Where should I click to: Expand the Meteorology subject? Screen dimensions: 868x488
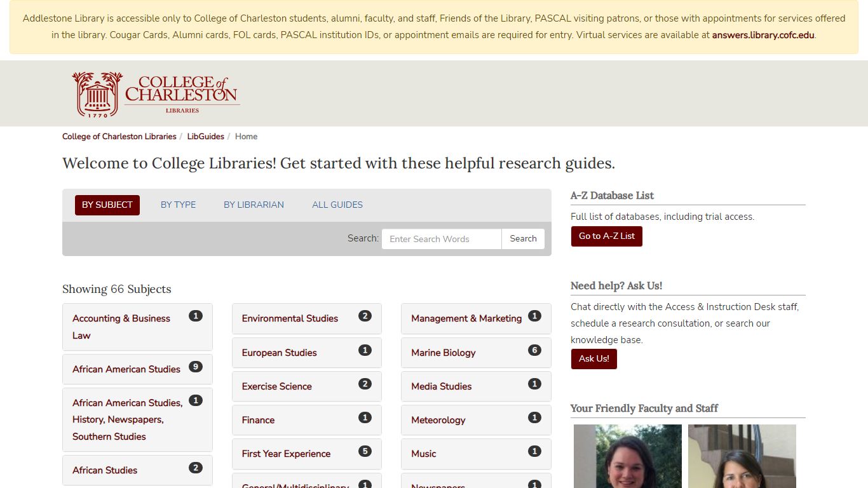pos(476,420)
